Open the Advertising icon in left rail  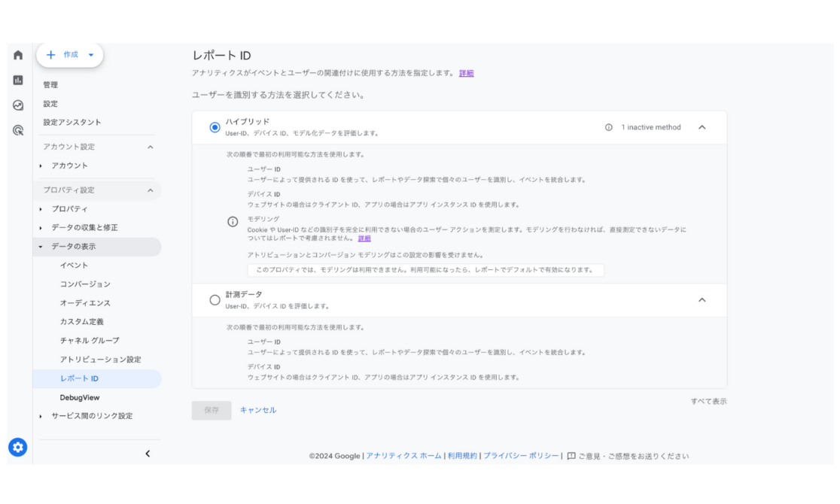[18, 130]
